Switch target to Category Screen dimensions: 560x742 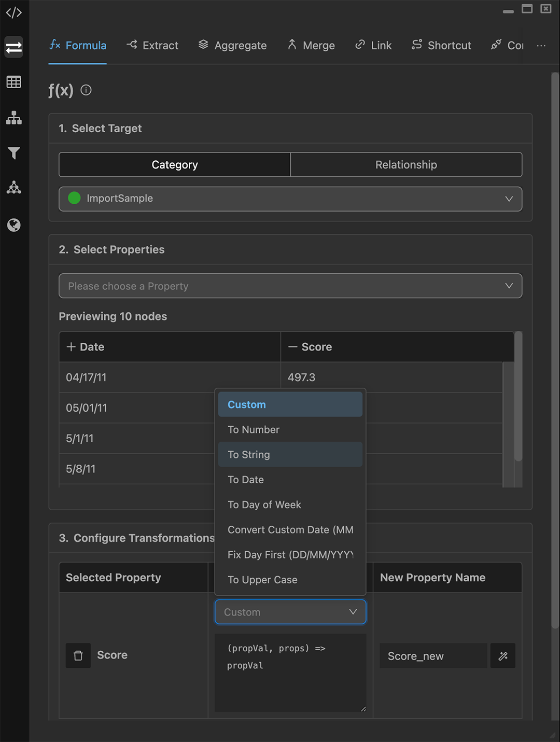[175, 165]
